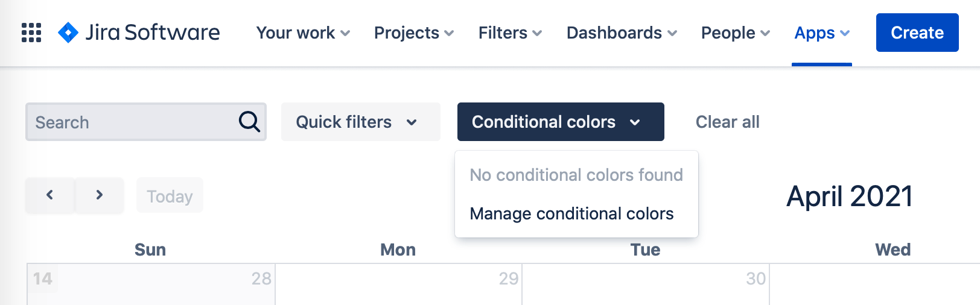The height and width of the screenshot is (305, 980).
Task: Click the Today button
Action: [170, 196]
